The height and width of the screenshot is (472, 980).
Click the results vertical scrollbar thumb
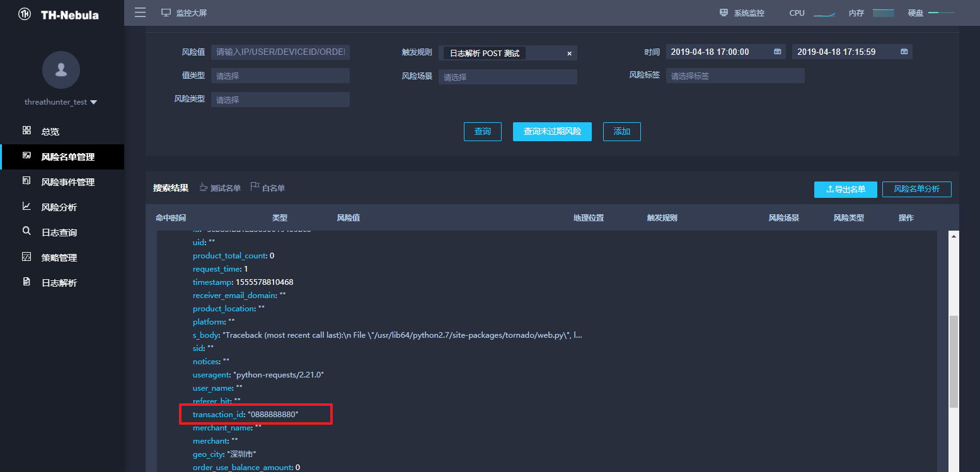954,362
